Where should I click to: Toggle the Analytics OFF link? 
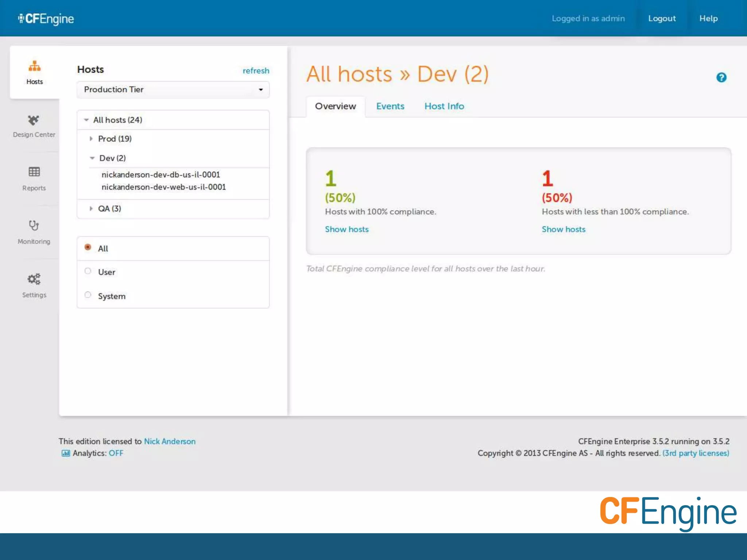[x=116, y=453]
